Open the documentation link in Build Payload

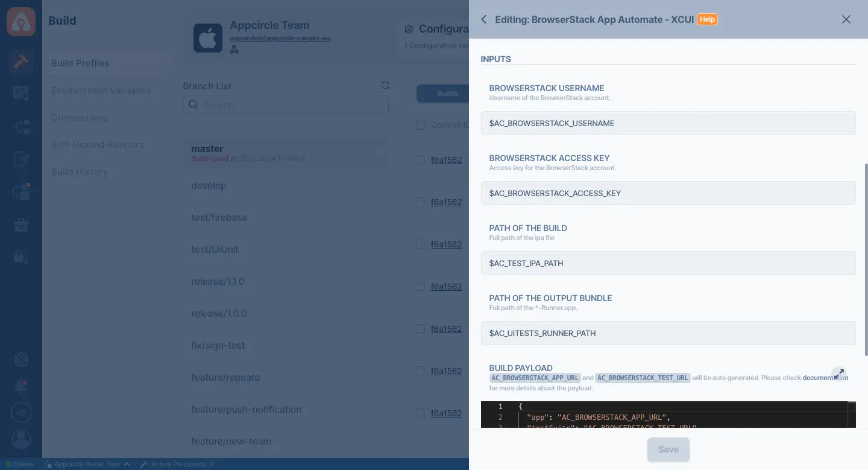pyautogui.click(x=825, y=378)
